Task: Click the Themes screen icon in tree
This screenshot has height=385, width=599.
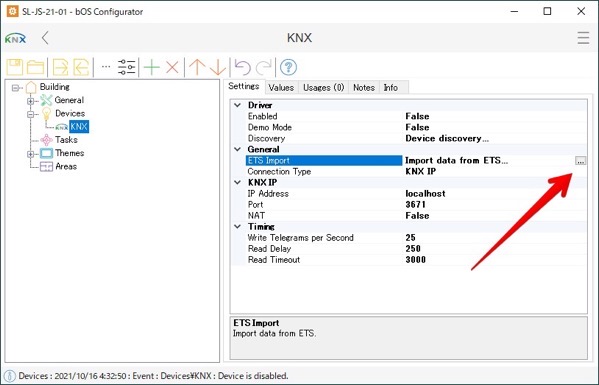Action: pyautogui.click(x=46, y=154)
